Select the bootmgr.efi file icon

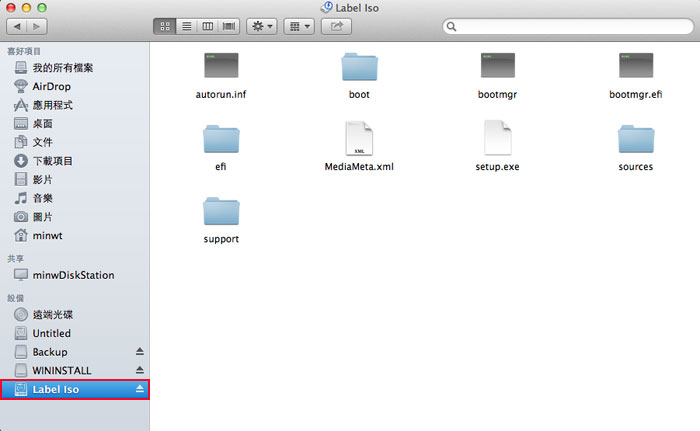(636, 65)
